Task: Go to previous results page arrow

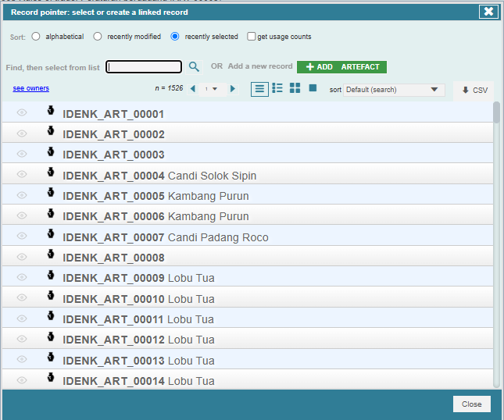Action: (192, 89)
